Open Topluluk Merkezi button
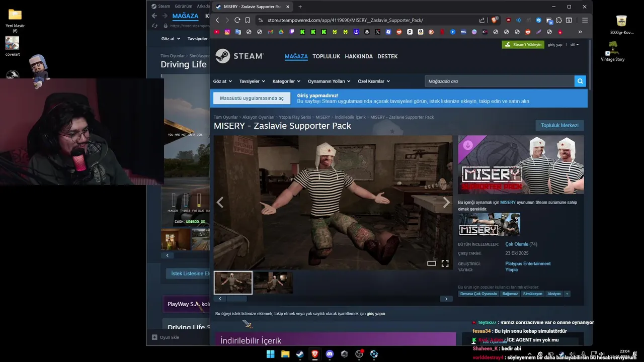Screen dimensions: 644x362 pyautogui.click(x=559, y=125)
